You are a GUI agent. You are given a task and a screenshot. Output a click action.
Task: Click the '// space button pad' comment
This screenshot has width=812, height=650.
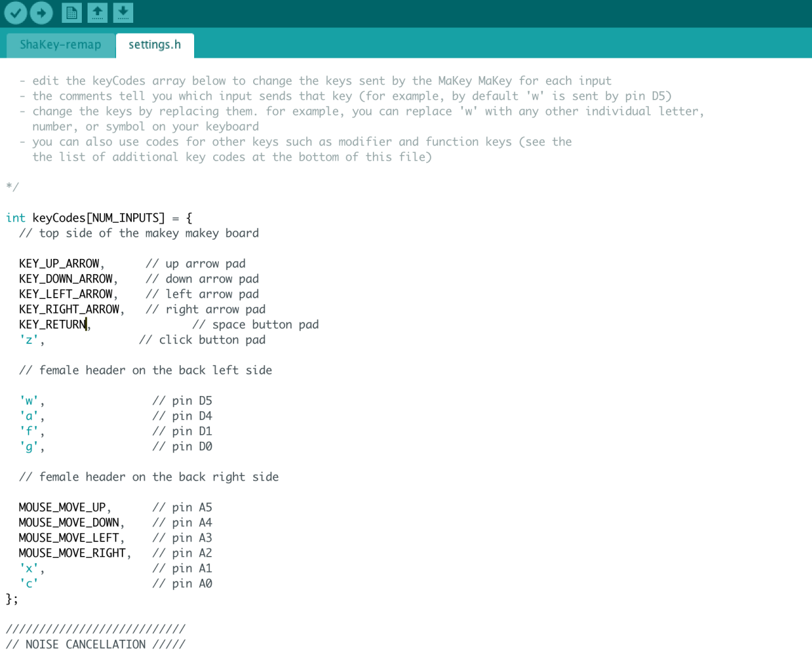pos(255,324)
